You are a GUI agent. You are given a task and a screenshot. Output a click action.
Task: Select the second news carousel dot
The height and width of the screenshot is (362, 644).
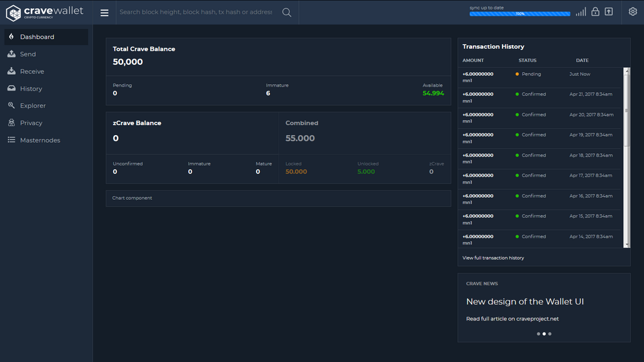pyautogui.click(x=544, y=334)
